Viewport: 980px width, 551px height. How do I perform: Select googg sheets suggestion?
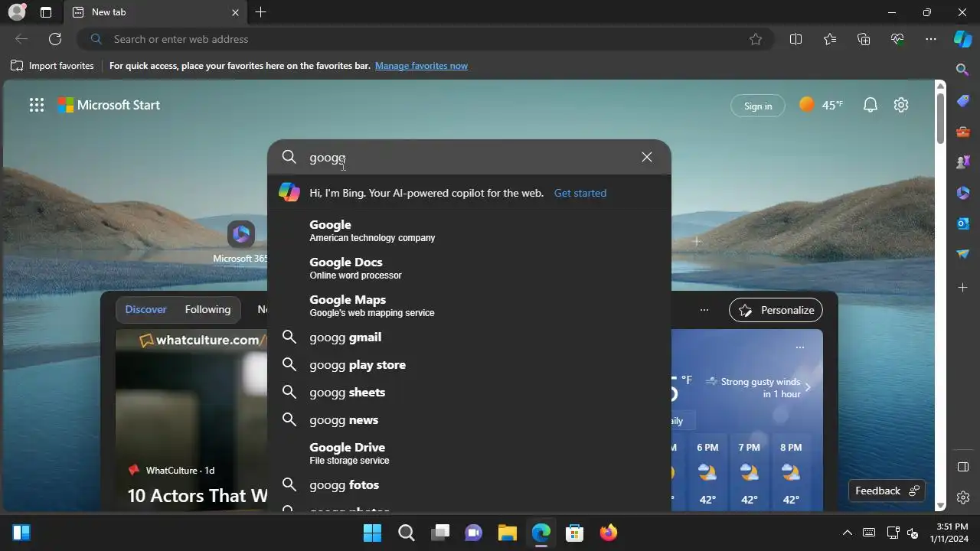pyautogui.click(x=469, y=392)
